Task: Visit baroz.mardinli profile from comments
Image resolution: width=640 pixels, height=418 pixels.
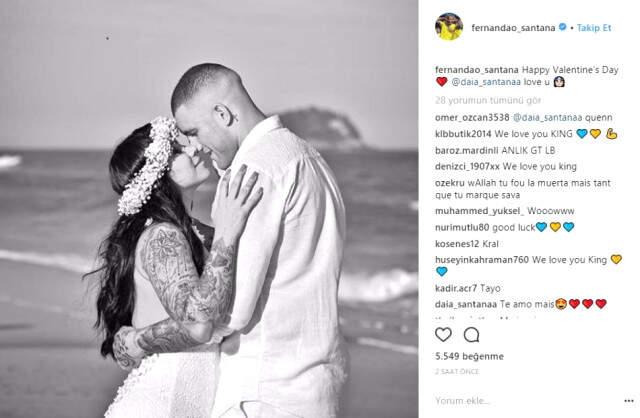Action: point(467,150)
